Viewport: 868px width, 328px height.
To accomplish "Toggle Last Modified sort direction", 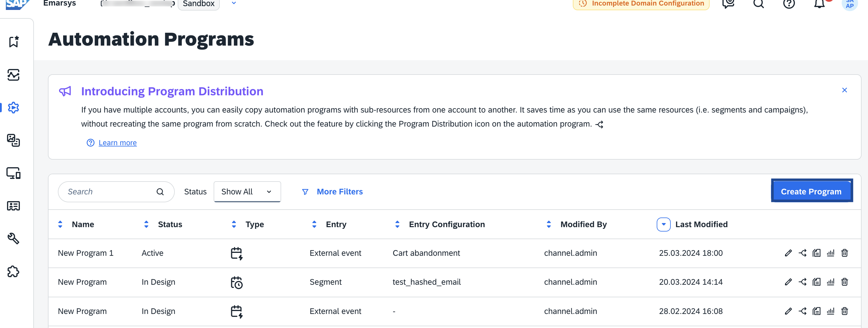I will pyautogui.click(x=663, y=224).
